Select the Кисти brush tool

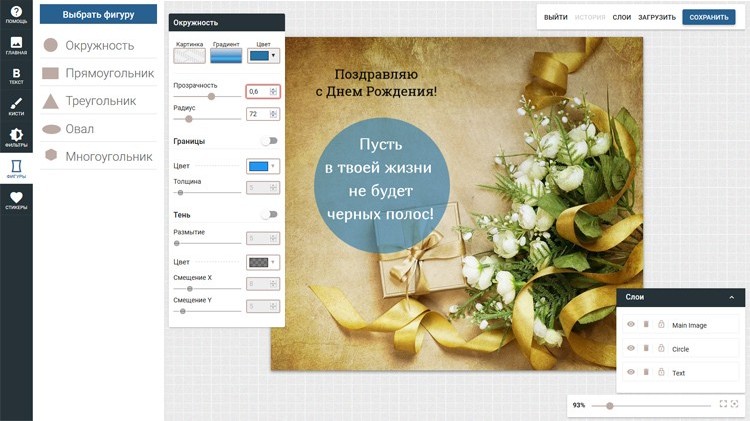click(x=16, y=107)
